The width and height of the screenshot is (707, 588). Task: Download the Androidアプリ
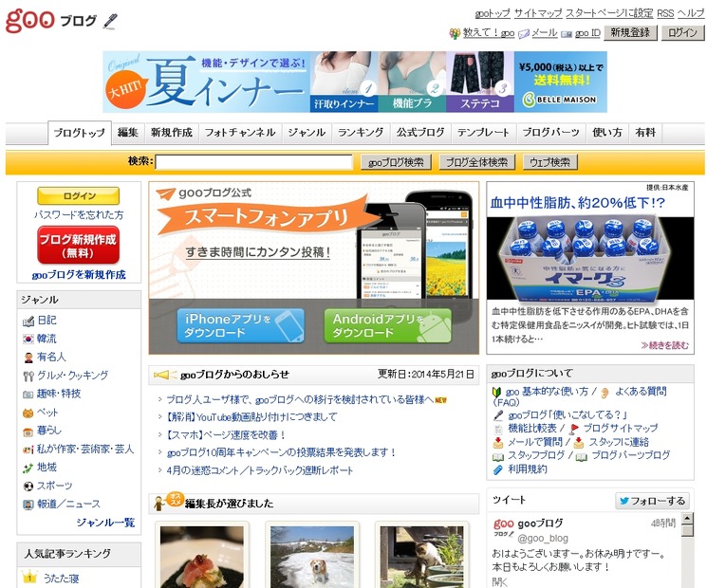[x=388, y=326]
